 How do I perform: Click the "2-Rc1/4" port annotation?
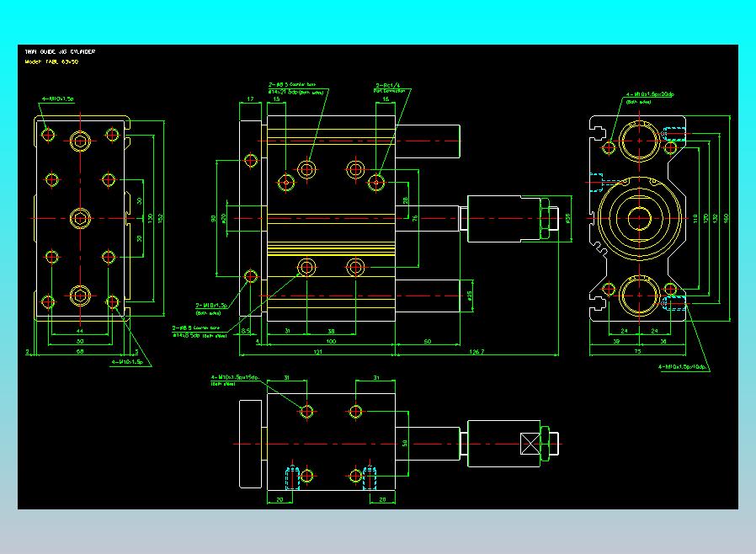[387, 85]
